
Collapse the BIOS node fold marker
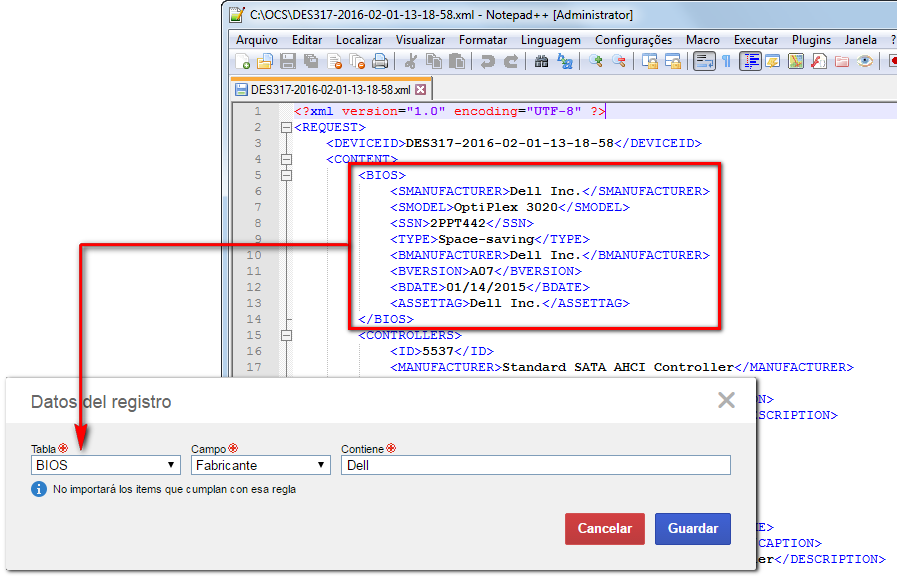pos(287,176)
